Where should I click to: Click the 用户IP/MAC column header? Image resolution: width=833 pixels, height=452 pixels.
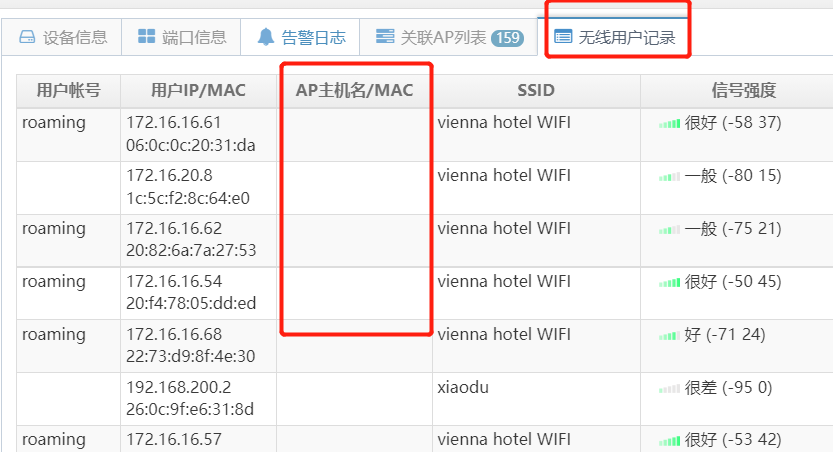coord(198,91)
